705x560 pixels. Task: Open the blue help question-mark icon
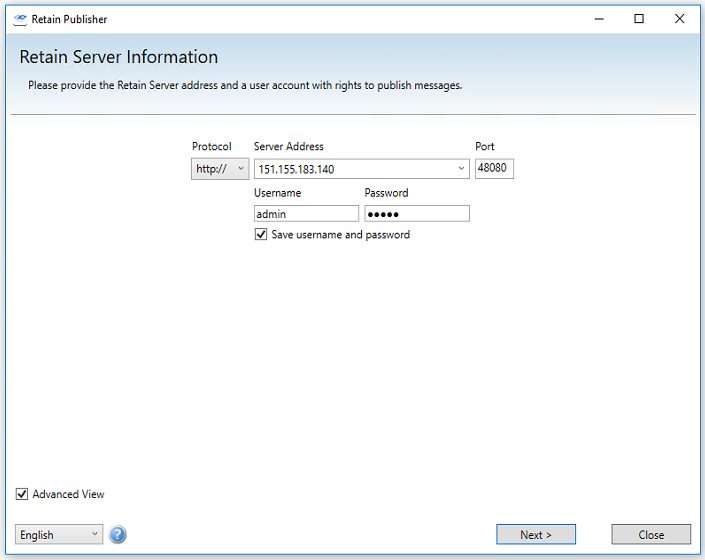[x=118, y=535]
